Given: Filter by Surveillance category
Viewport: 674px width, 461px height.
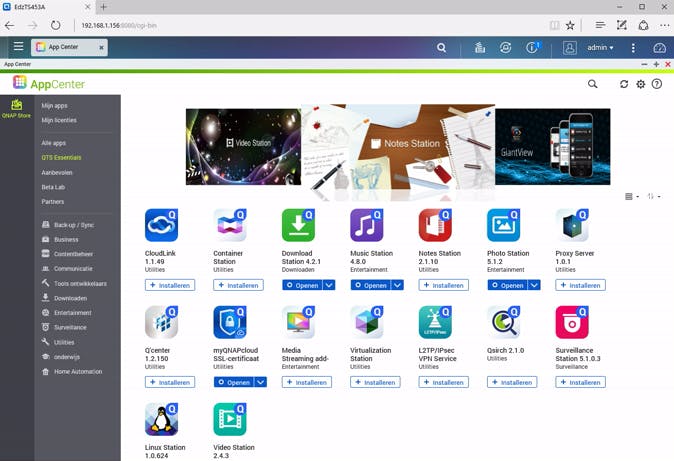Looking at the screenshot, I should pyautogui.click(x=64, y=327).
